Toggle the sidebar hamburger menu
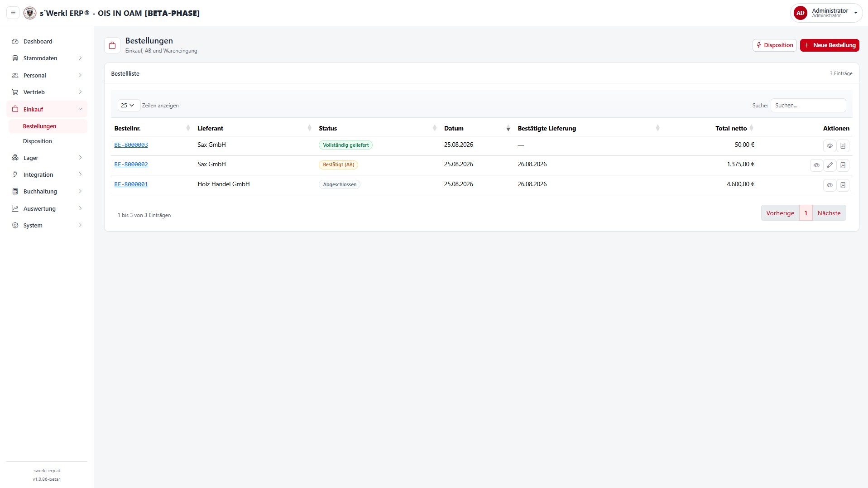868x488 pixels. [13, 13]
